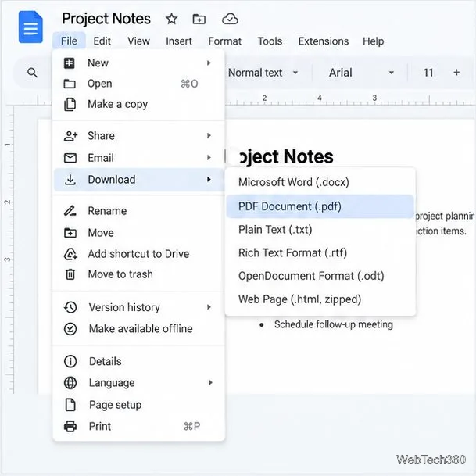Download as PDF Document (.pdf)

point(320,206)
